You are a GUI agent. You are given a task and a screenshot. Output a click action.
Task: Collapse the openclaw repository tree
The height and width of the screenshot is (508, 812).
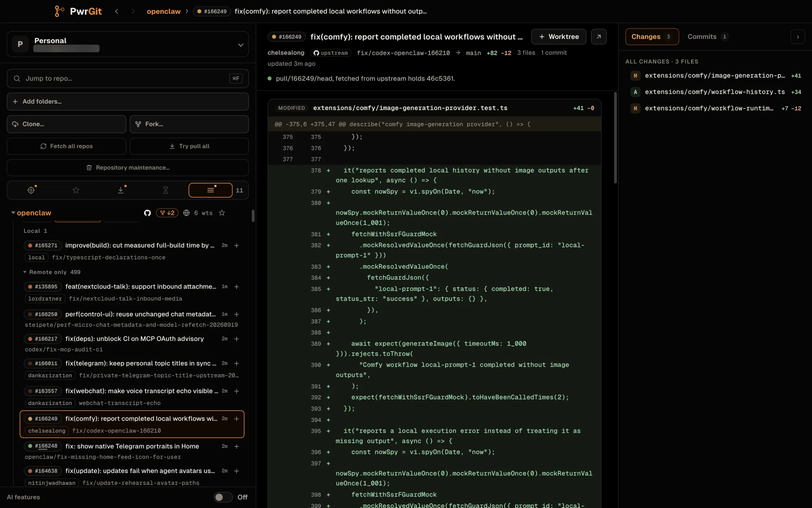(13, 213)
